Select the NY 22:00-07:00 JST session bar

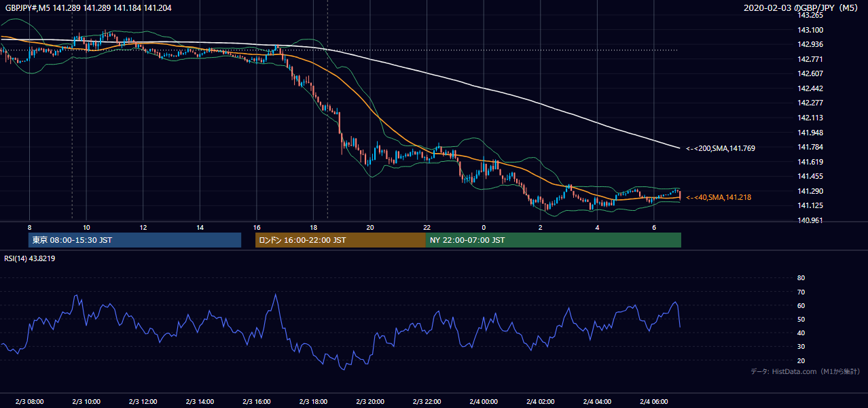point(554,240)
